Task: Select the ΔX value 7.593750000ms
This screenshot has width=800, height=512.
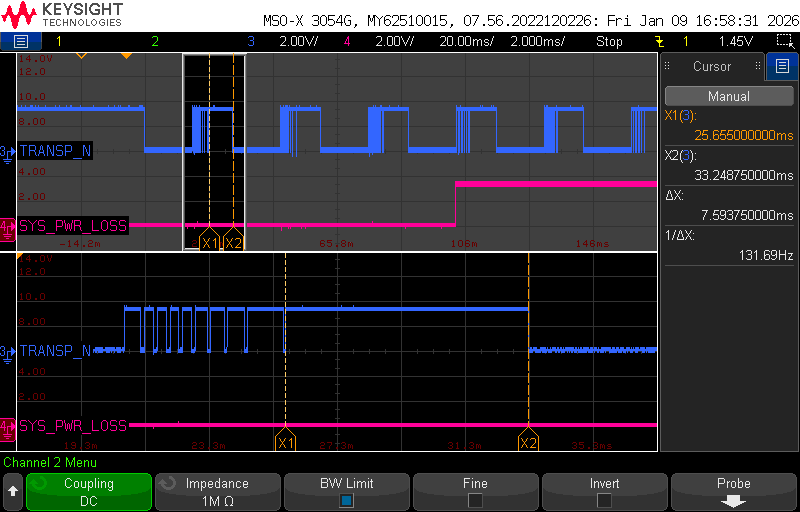Action: (x=747, y=215)
